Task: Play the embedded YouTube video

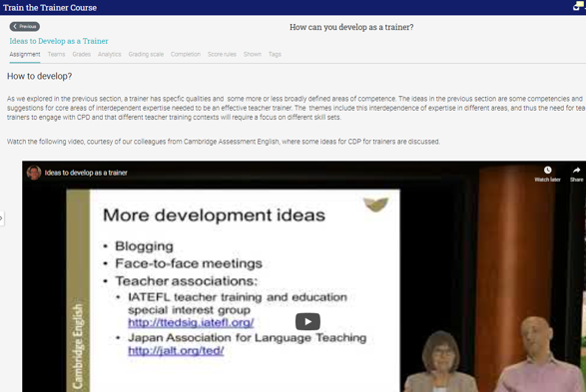Action: pyautogui.click(x=307, y=321)
